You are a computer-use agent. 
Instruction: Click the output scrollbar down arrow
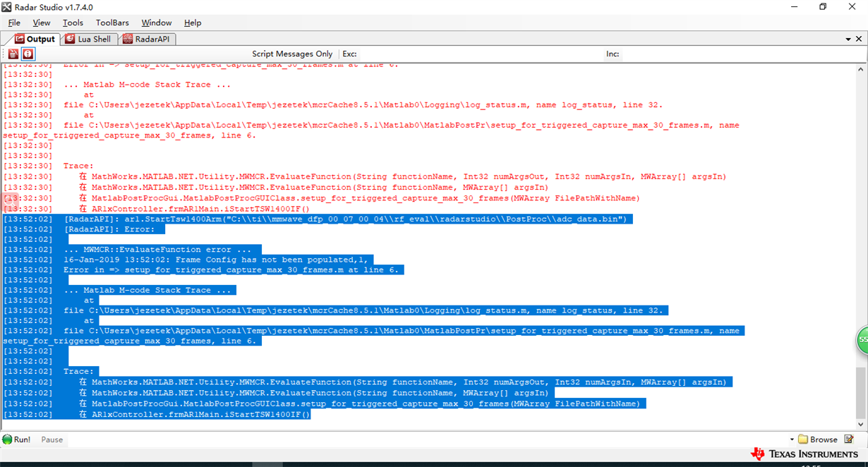[860, 425]
